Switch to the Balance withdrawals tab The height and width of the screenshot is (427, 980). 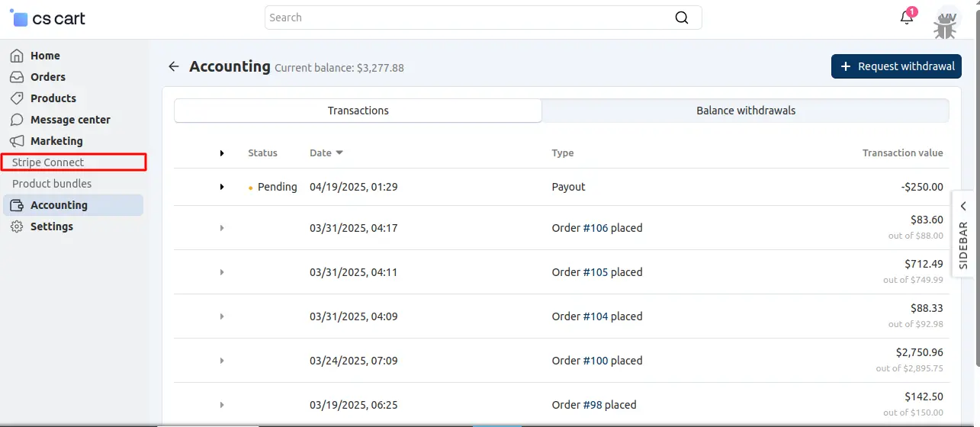tap(746, 111)
